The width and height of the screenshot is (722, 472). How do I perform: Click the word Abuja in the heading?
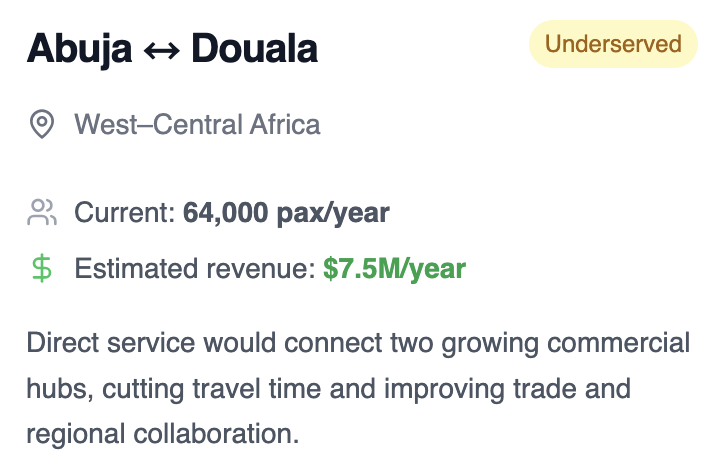point(80,49)
